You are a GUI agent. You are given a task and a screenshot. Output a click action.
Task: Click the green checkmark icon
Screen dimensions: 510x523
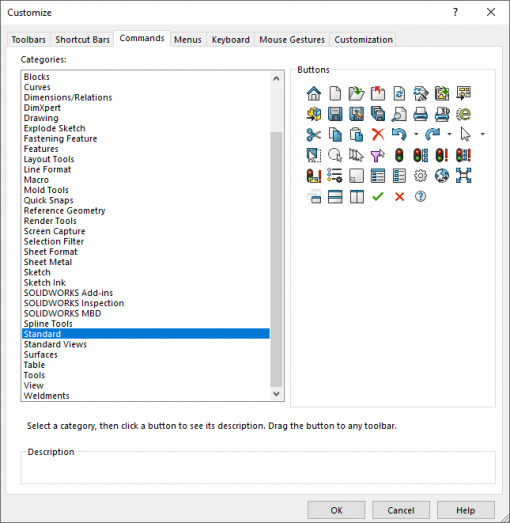tap(378, 196)
